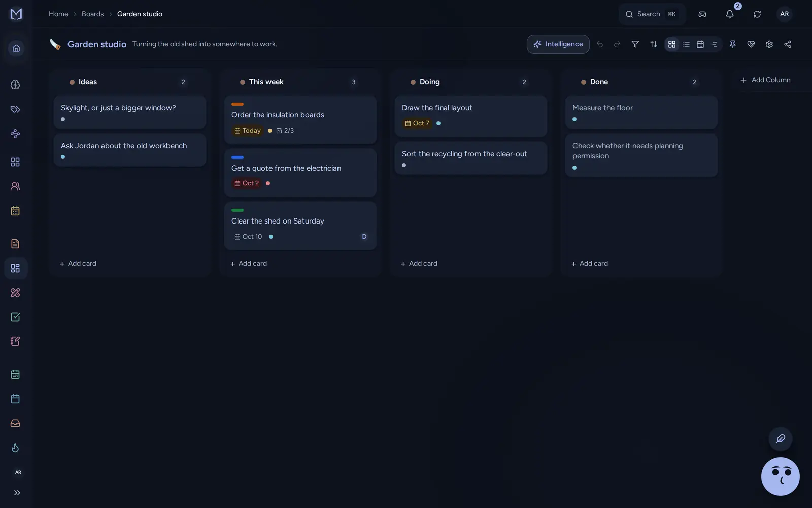Add card to the Ideas column
This screenshot has width=812, height=508.
tap(78, 264)
